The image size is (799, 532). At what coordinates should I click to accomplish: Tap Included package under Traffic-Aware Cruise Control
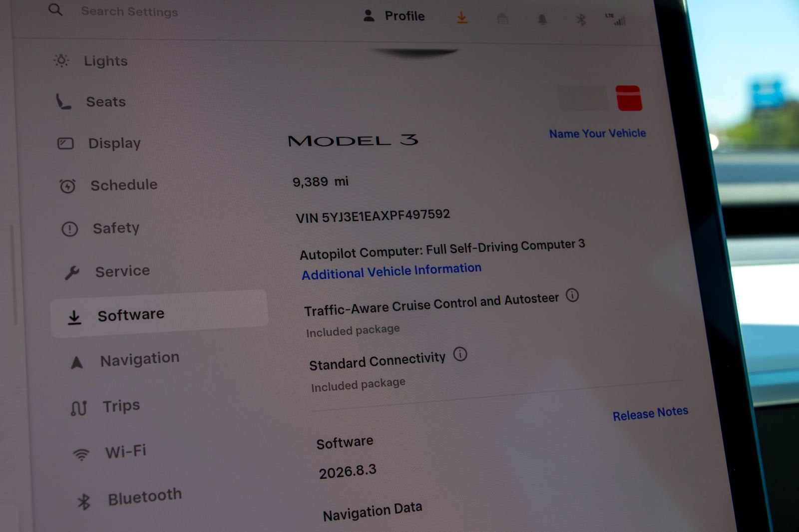[353, 330]
